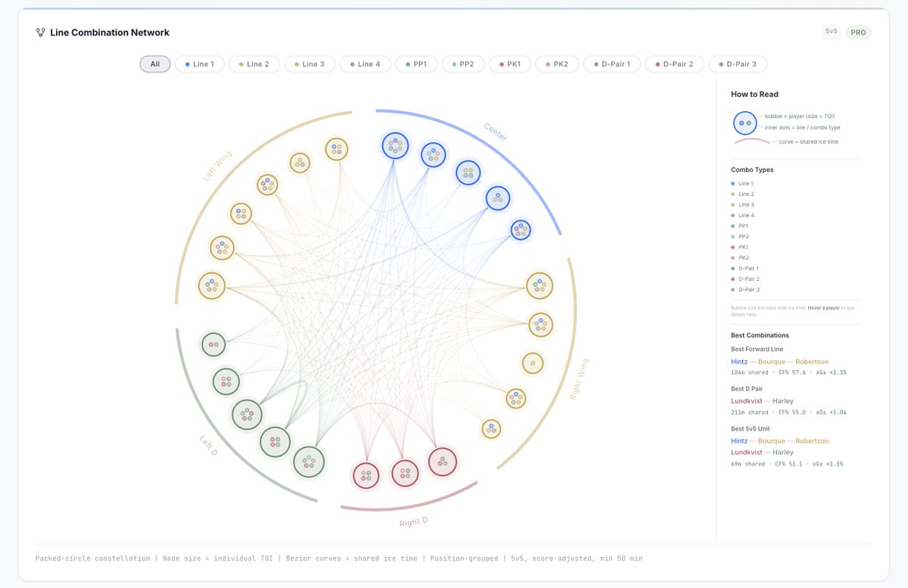Click the D-Pair 1 legend entry in Combo Types
This screenshot has height=588, width=908.
pyautogui.click(x=745, y=269)
